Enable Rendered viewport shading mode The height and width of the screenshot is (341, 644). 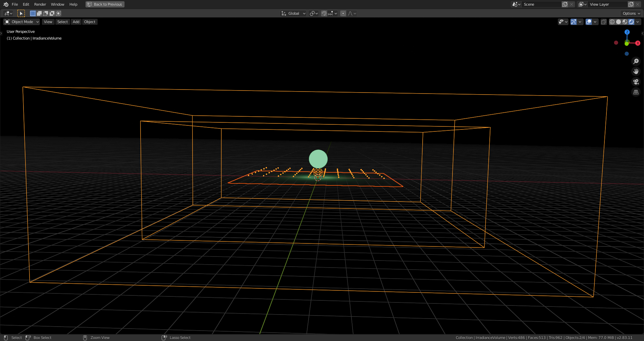632,21
